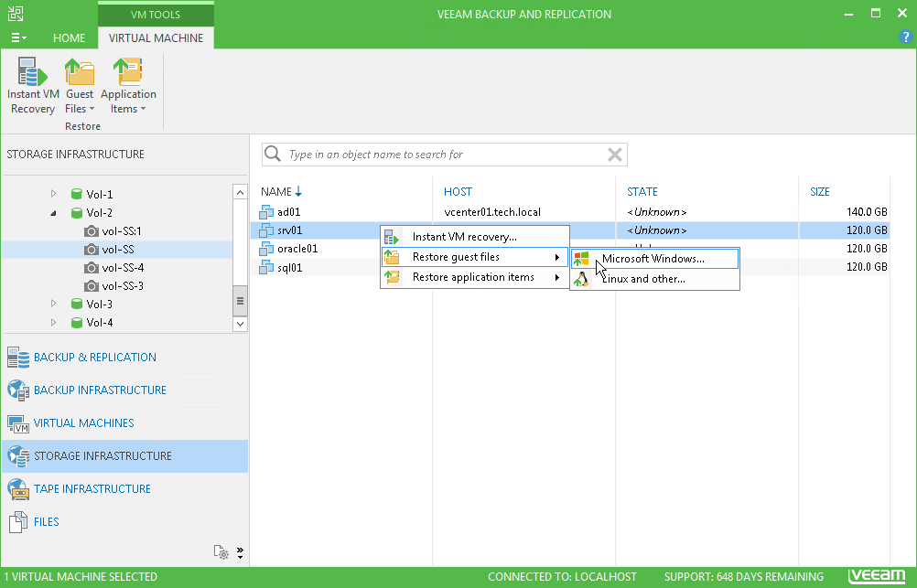Image resolution: width=917 pixels, height=588 pixels.
Task: Click the VM TOOLS contextual tab
Action: pyautogui.click(x=156, y=14)
